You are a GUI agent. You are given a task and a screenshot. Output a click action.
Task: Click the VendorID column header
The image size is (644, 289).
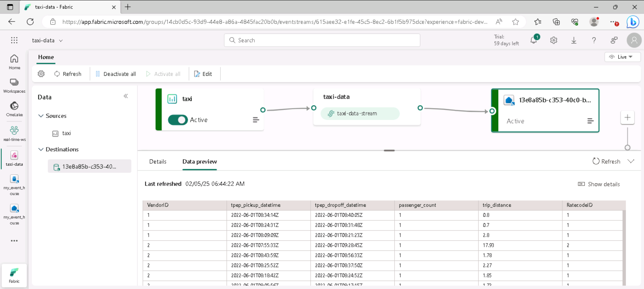[185, 205]
